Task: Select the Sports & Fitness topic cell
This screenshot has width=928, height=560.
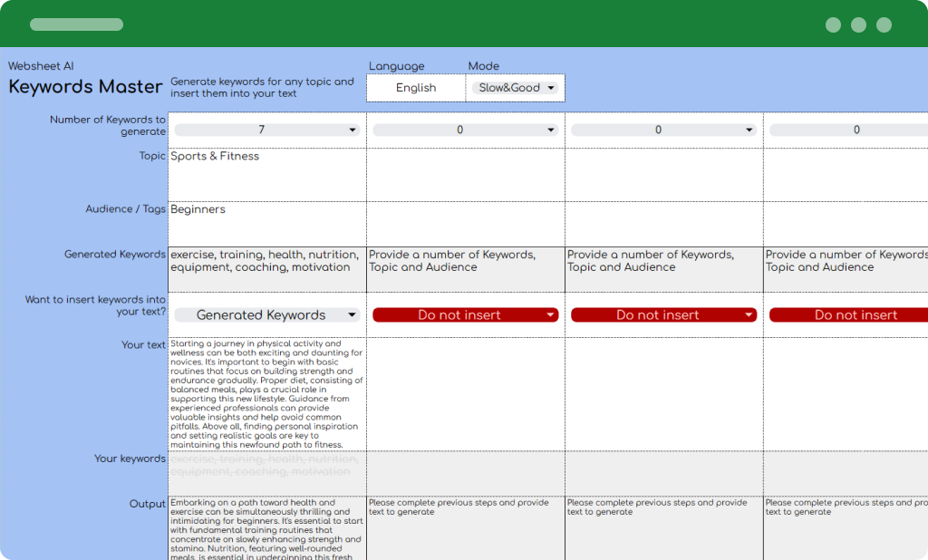Action: point(267,175)
